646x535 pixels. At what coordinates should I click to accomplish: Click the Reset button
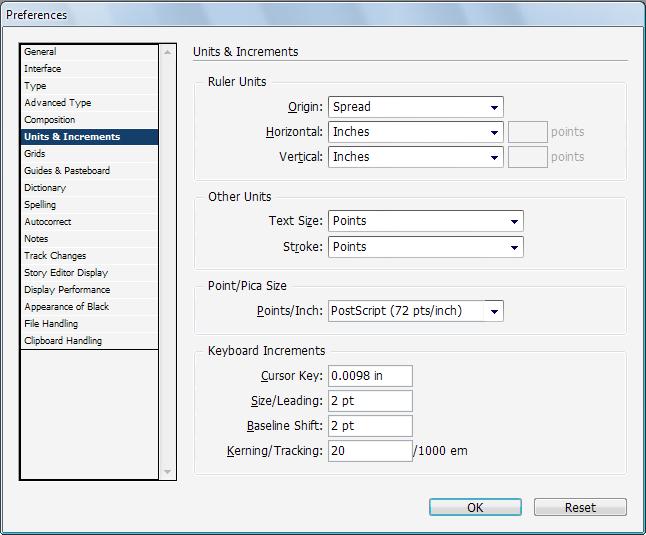point(580,507)
